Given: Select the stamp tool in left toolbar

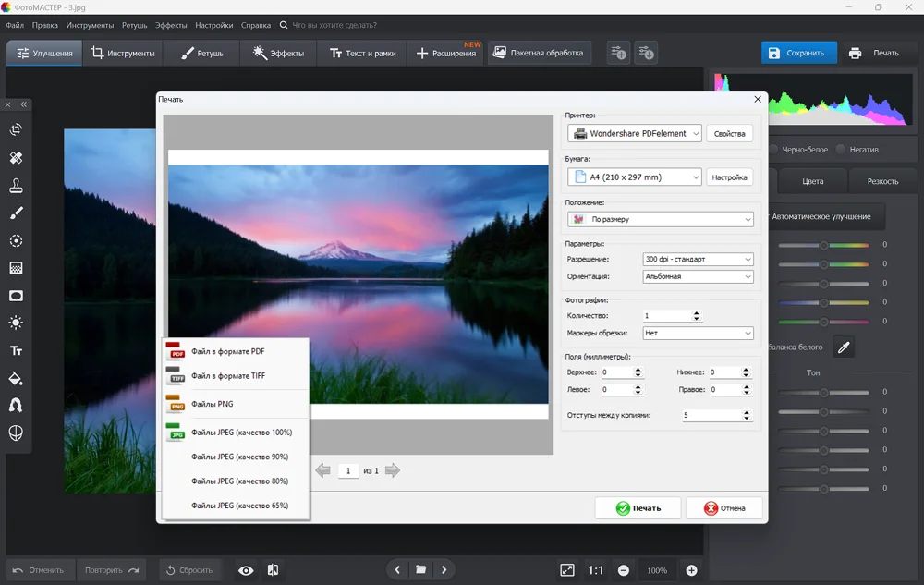Looking at the screenshot, I should click(16, 186).
